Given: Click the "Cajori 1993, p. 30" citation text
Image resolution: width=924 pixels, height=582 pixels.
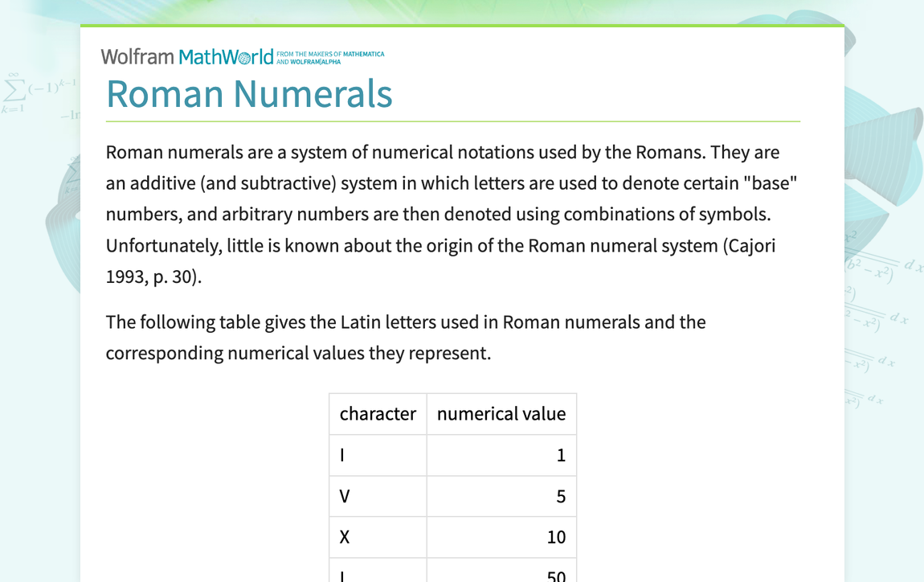Looking at the screenshot, I should pos(440,260).
